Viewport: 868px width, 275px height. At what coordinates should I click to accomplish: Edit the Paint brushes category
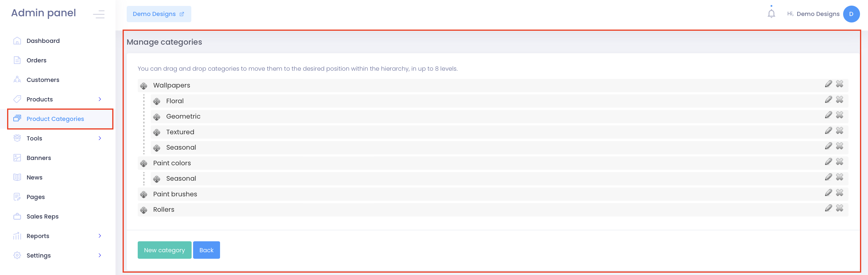828,192
